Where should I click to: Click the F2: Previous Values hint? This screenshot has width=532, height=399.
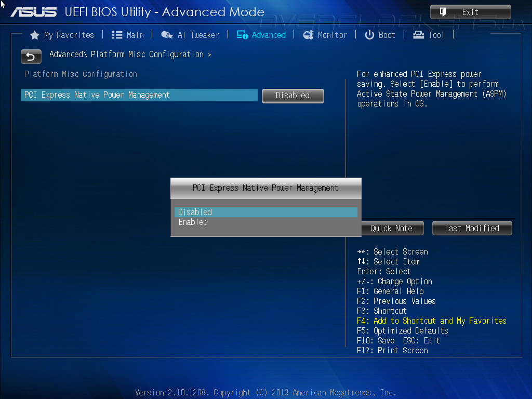click(x=396, y=301)
